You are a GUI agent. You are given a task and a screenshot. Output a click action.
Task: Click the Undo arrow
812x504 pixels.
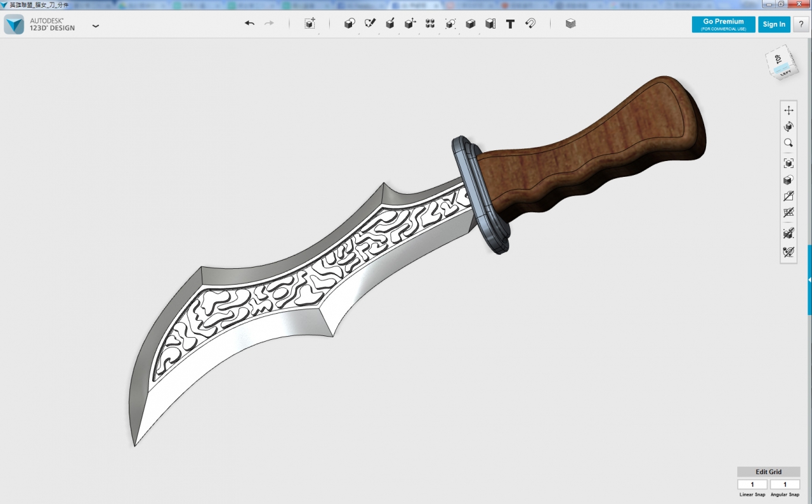coord(249,23)
